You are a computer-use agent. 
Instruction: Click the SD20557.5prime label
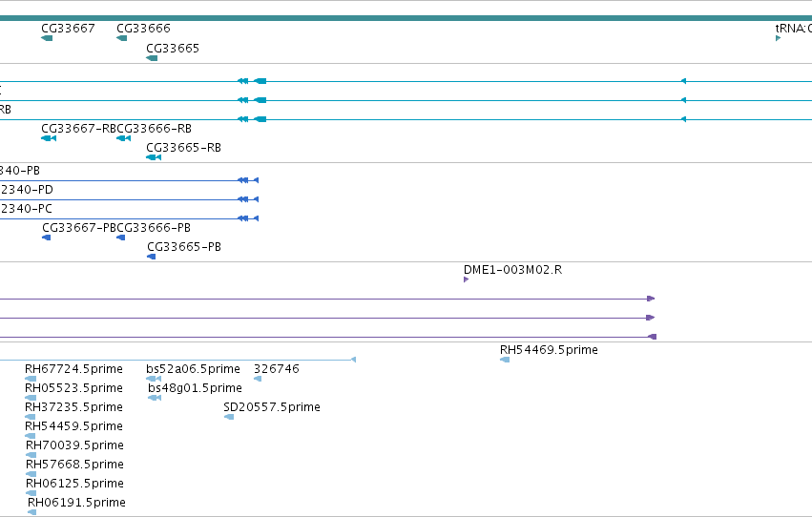click(x=272, y=408)
